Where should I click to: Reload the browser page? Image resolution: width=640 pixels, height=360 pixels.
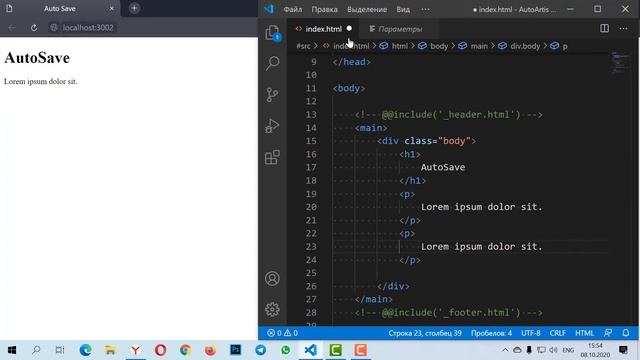pos(34,27)
